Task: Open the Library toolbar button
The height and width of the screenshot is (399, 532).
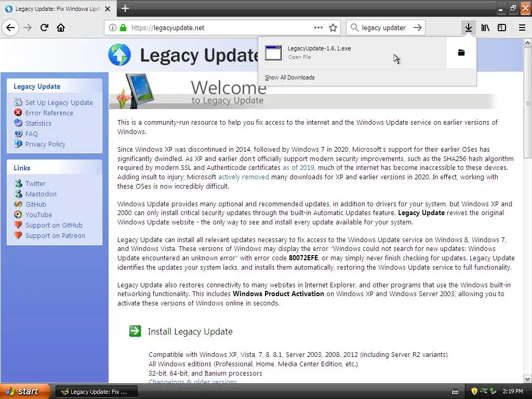Action: [x=485, y=28]
